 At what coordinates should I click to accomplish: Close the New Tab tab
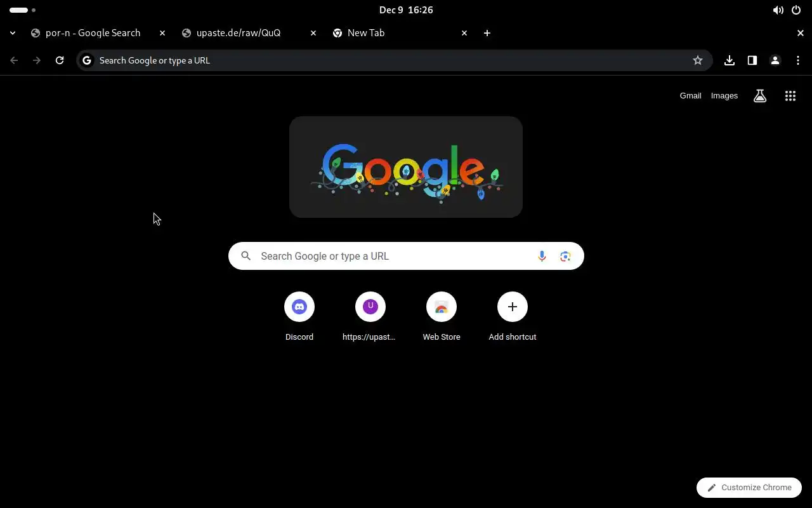pyautogui.click(x=464, y=33)
